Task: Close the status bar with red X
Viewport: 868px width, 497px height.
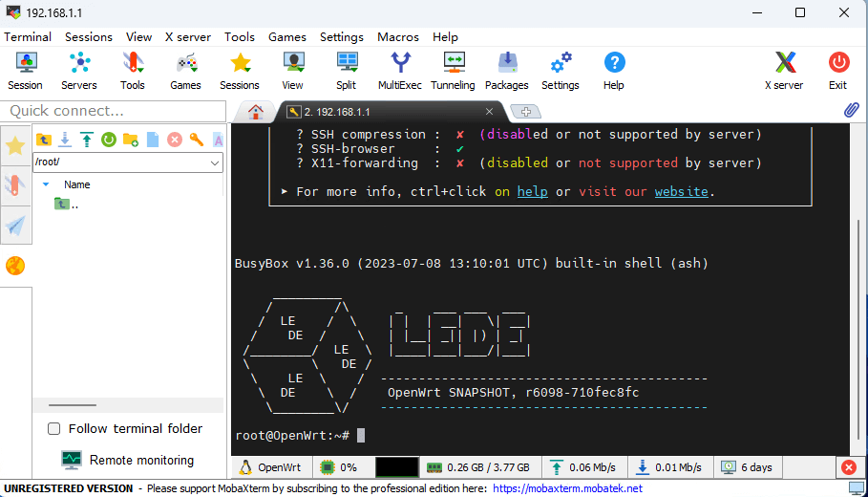Action: click(x=849, y=467)
